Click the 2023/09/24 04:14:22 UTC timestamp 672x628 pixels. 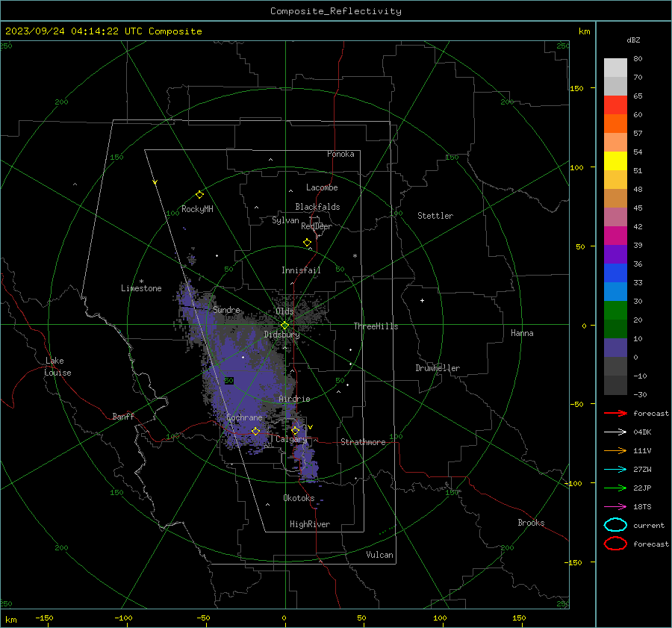pyautogui.click(x=65, y=31)
